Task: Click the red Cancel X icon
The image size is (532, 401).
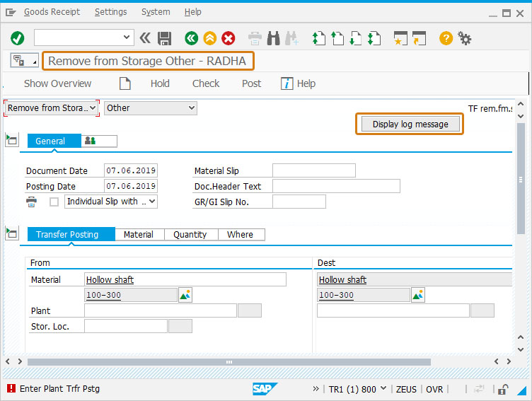Action: pyautogui.click(x=229, y=38)
